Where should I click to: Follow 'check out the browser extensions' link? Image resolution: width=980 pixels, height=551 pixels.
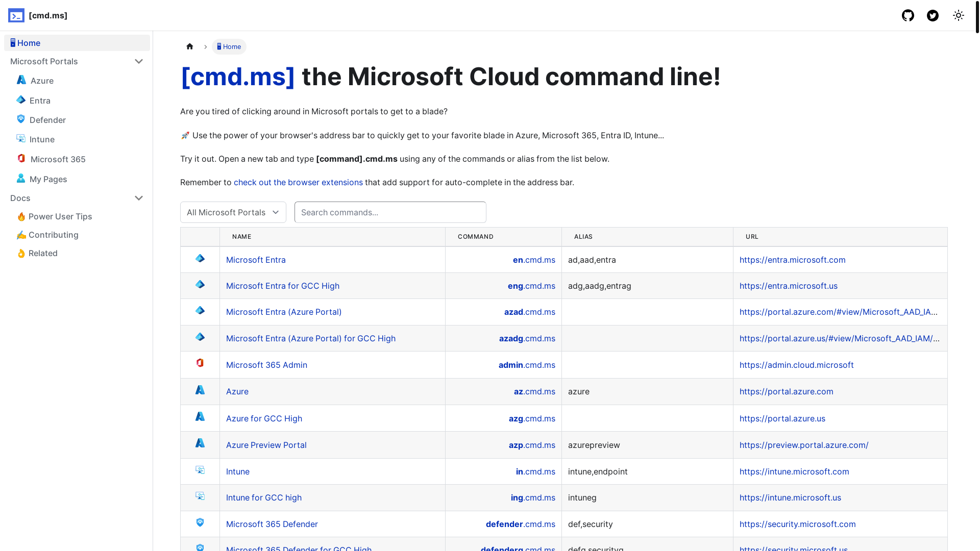(x=298, y=182)
